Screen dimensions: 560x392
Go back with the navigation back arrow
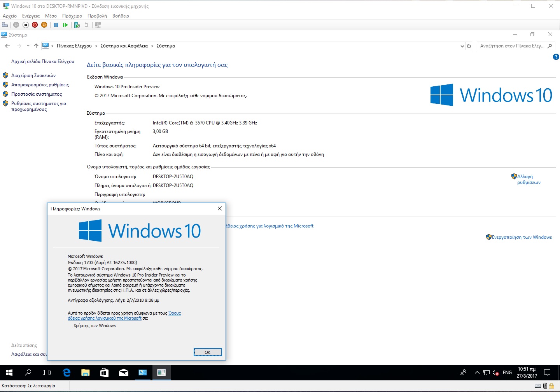[x=7, y=46]
